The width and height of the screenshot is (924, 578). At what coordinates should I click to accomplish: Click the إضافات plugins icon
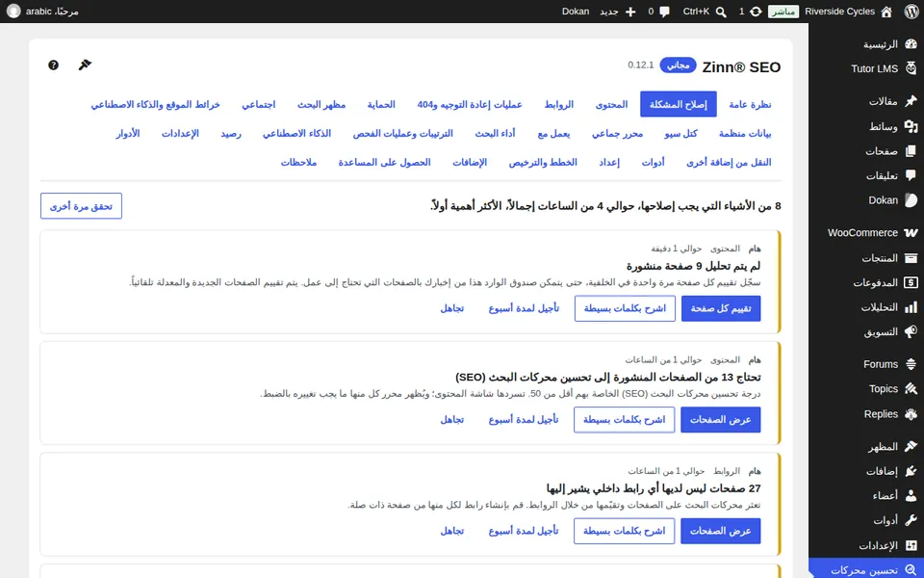(911, 471)
